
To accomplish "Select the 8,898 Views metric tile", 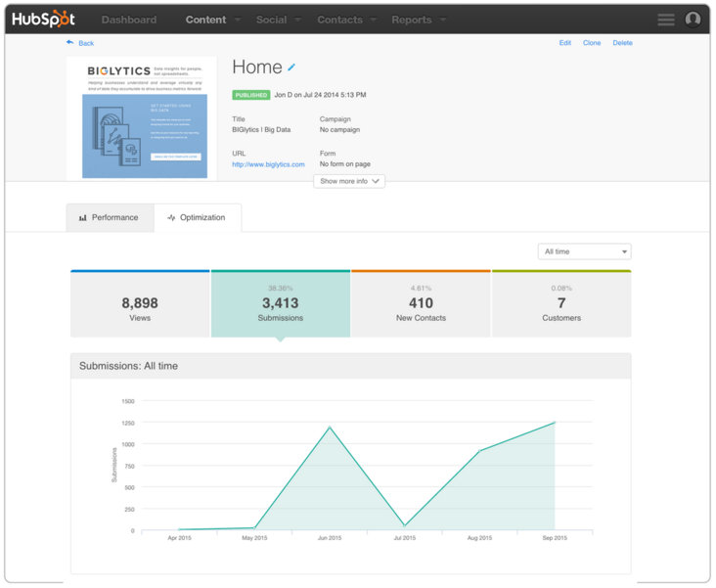I will point(140,304).
